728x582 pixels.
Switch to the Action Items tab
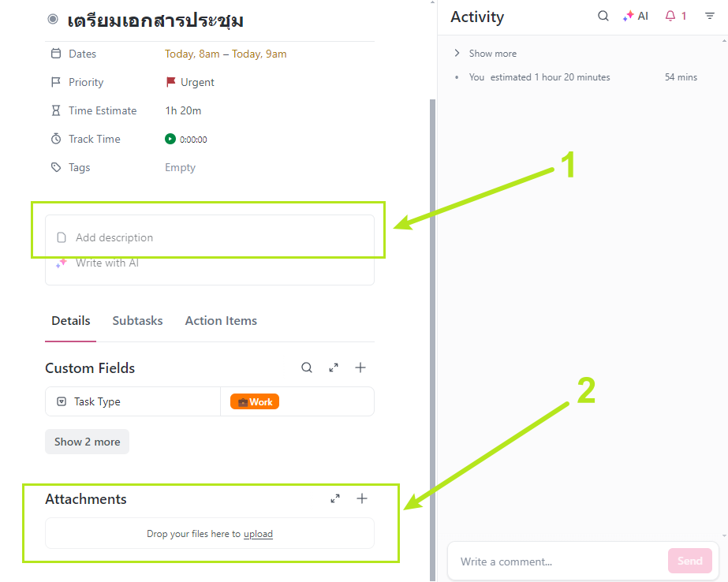point(221,321)
